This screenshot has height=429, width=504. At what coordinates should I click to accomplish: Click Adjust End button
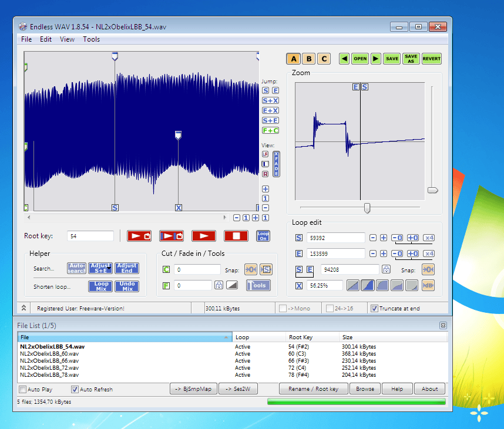click(x=127, y=268)
